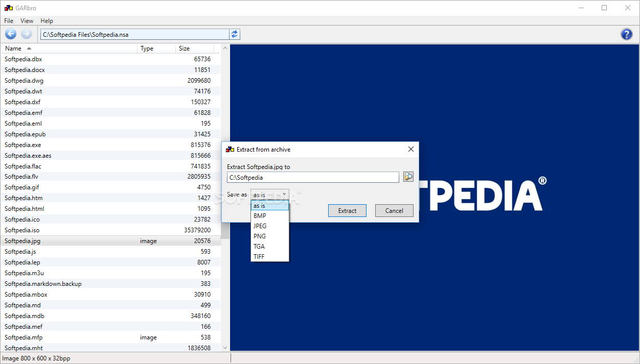Select Softpedia.epub in the file list

pyautogui.click(x=111, y=134)
